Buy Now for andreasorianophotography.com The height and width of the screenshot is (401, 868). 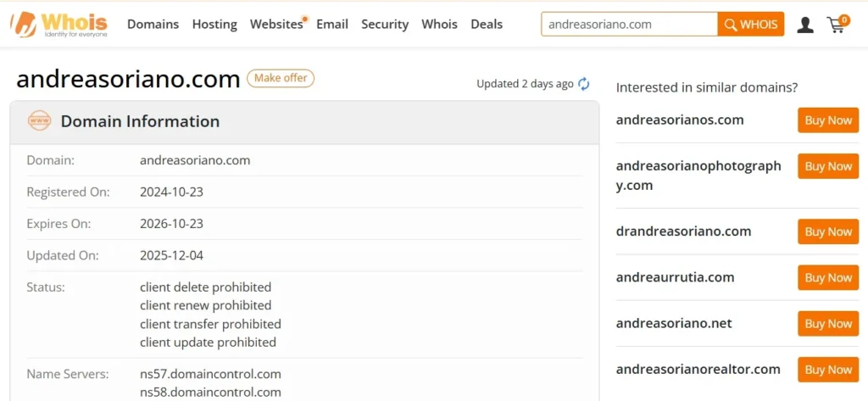point(828,166)
